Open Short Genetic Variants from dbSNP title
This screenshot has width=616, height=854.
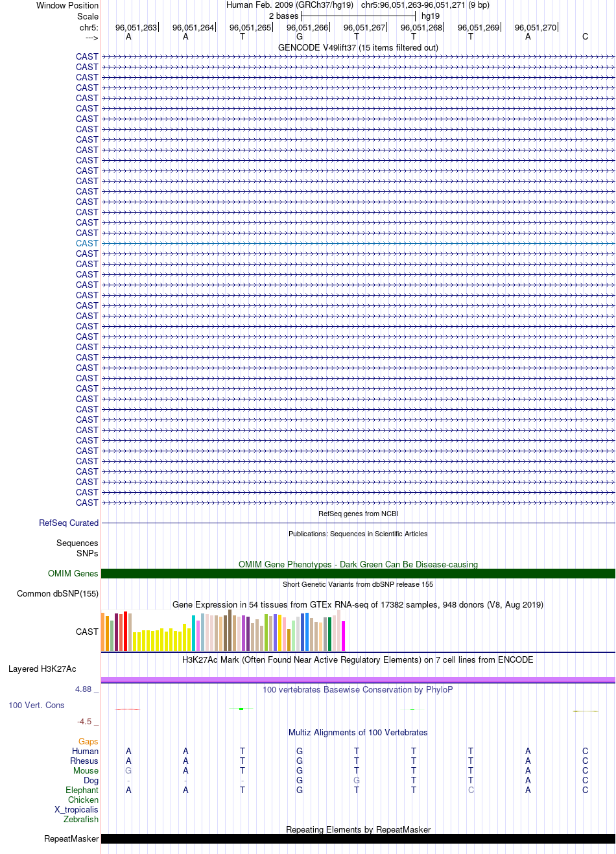(358, 584)
